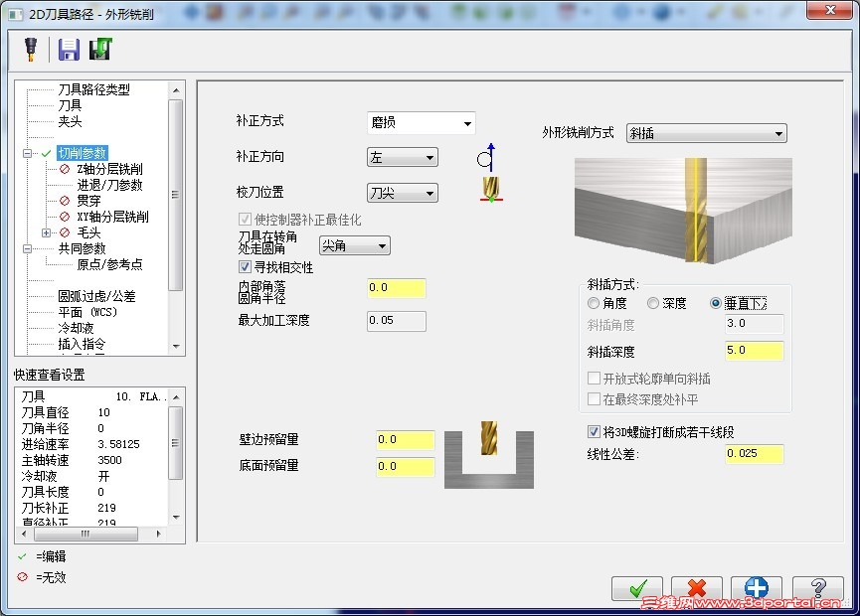Click invalid icon beside XY轴分层铣削
This screenshot has height=616, width=860.
tap(65, 217)
